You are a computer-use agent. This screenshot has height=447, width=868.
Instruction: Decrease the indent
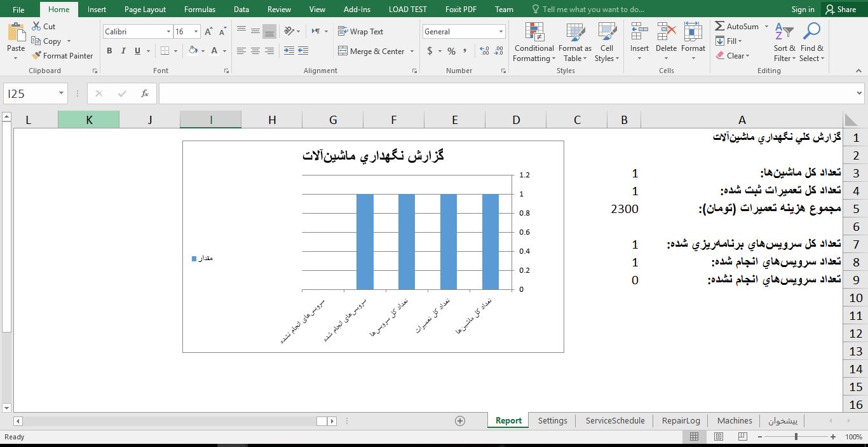(289, 51)
